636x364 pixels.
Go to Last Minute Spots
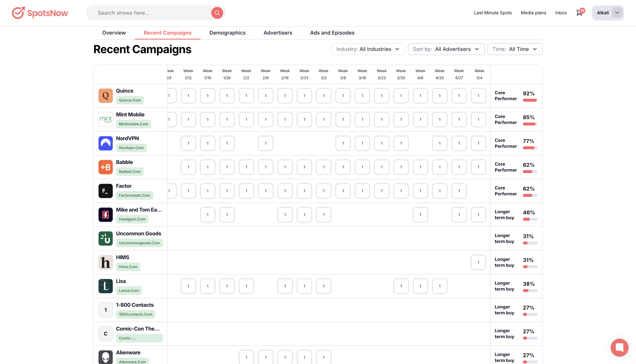click(493, 13)
